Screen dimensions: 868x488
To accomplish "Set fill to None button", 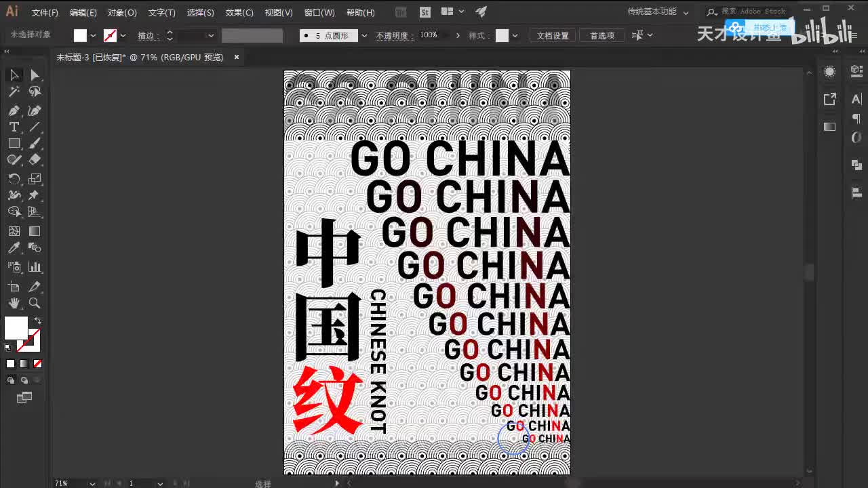I will 37,364.
